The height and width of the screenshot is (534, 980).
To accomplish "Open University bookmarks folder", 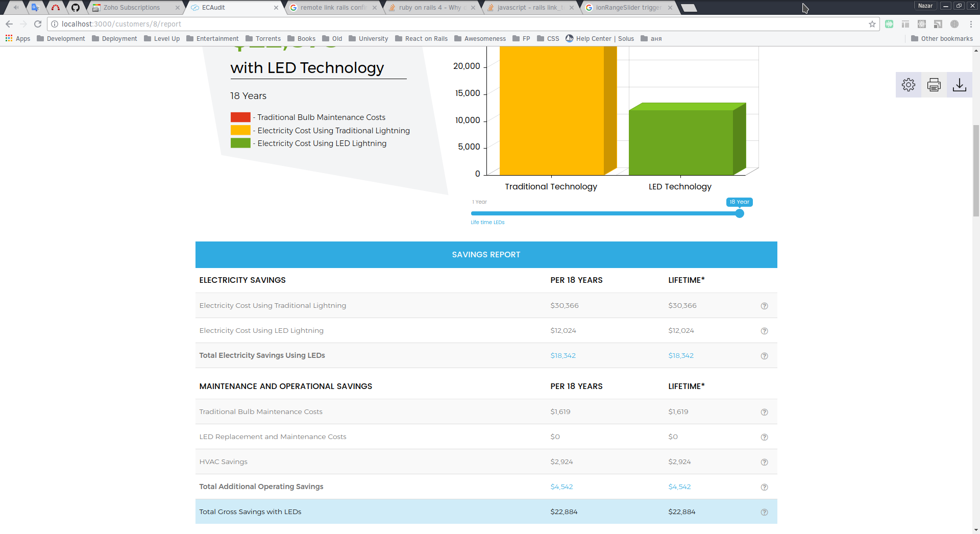I will 368,39.
